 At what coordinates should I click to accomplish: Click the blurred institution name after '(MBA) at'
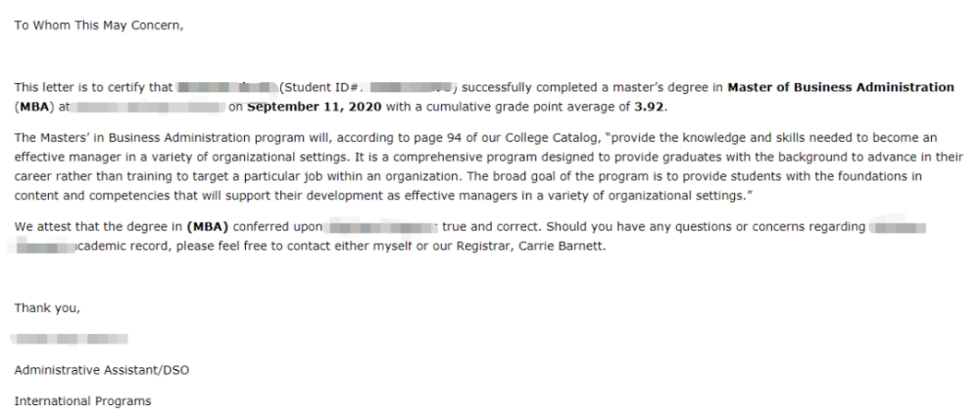pyautogui.click(x=149, y=107)
